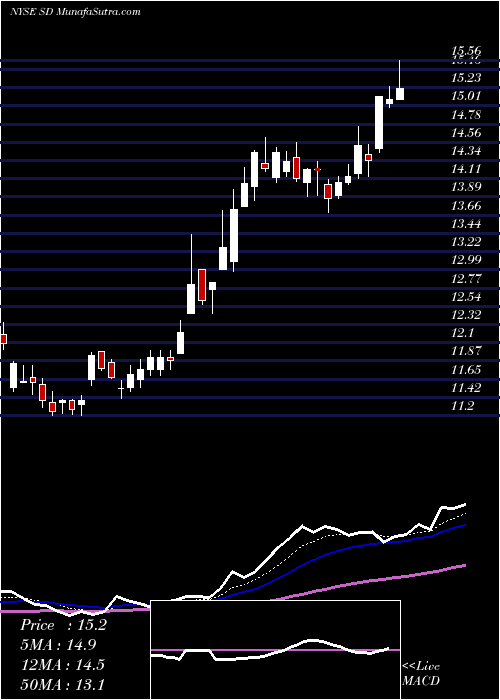Image resolution: width=500 pixels, height=700 pixels.
Task: Select the 11.2 price axis label
Action: 463,406
